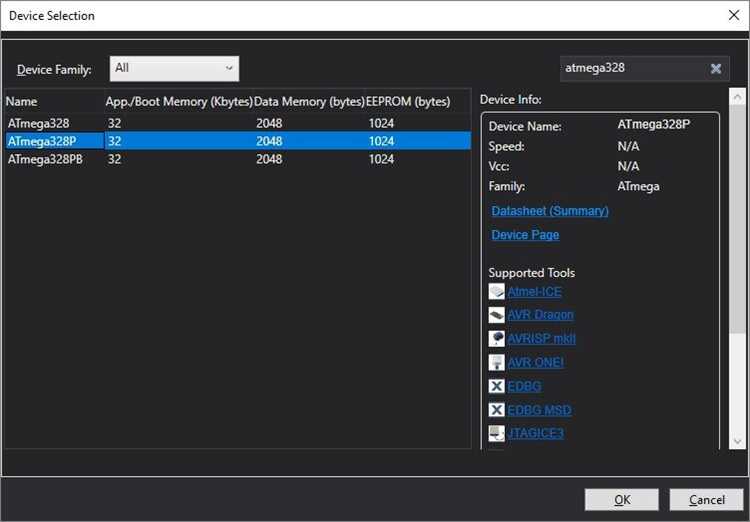Click the Atmel-ICE tool icon
This screenshot has height=522, width=750.
pos(496,291)
